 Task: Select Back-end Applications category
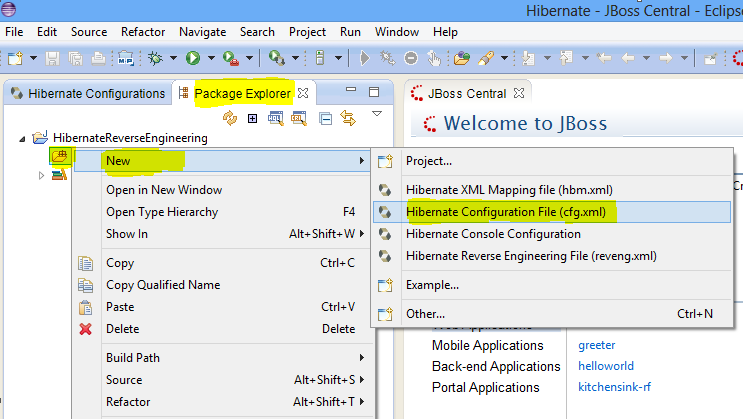[x=496, y=366]
